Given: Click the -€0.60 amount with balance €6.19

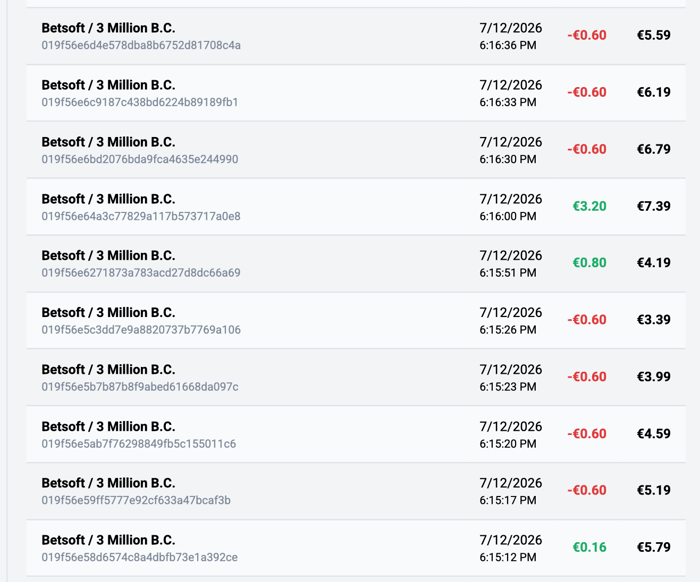Looking at the screenshot, I should (x=587, y=92).
